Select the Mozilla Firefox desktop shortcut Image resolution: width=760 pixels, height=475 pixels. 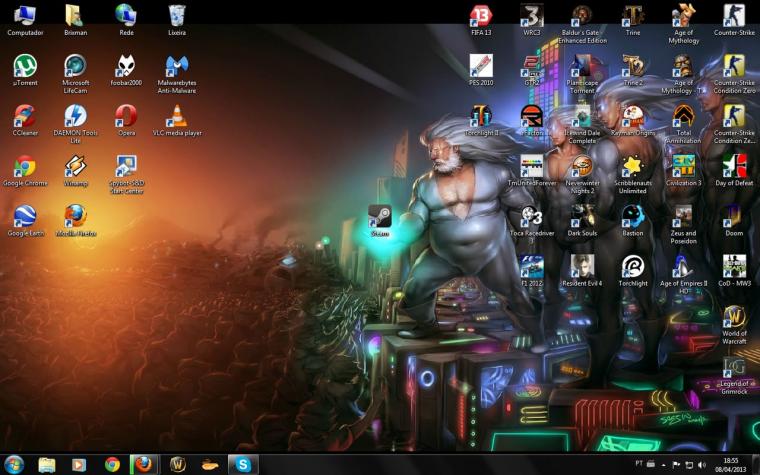76,221
